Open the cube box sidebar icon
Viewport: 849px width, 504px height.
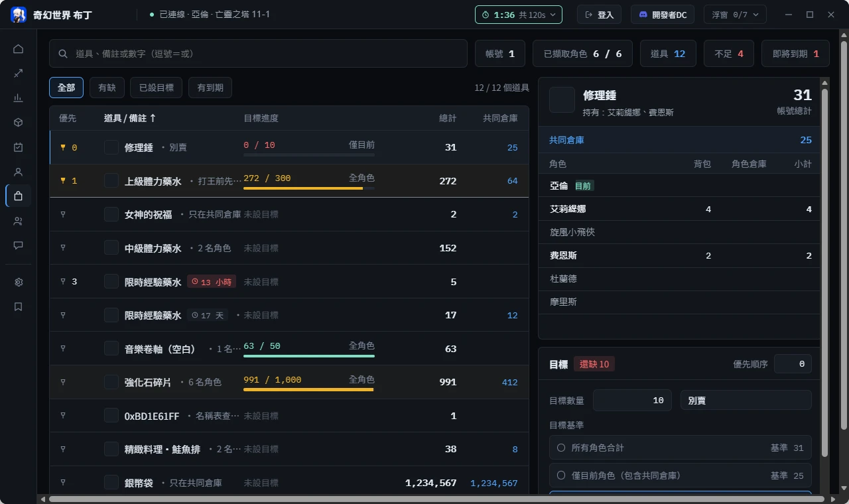point(18,123)
